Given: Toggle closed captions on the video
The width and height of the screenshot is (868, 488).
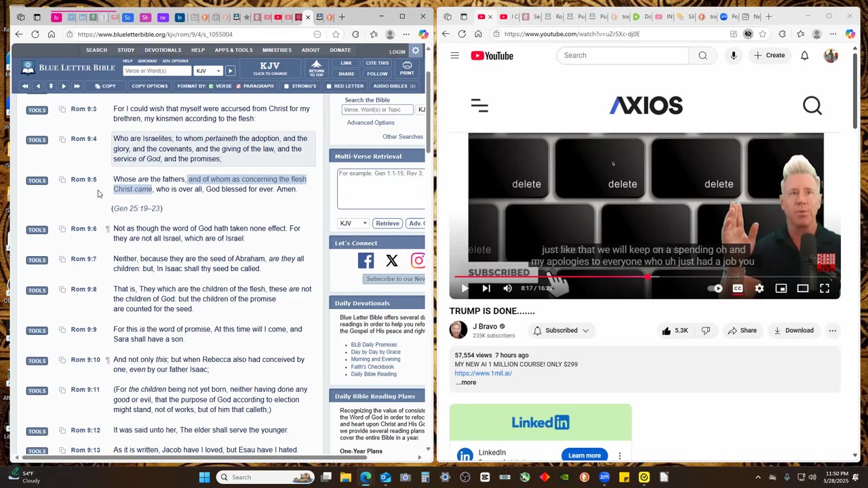Looking at the screenshot, I should (738, 288).
